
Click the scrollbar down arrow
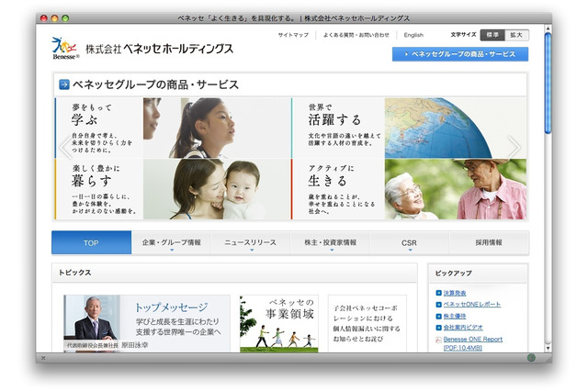(548, 348)
